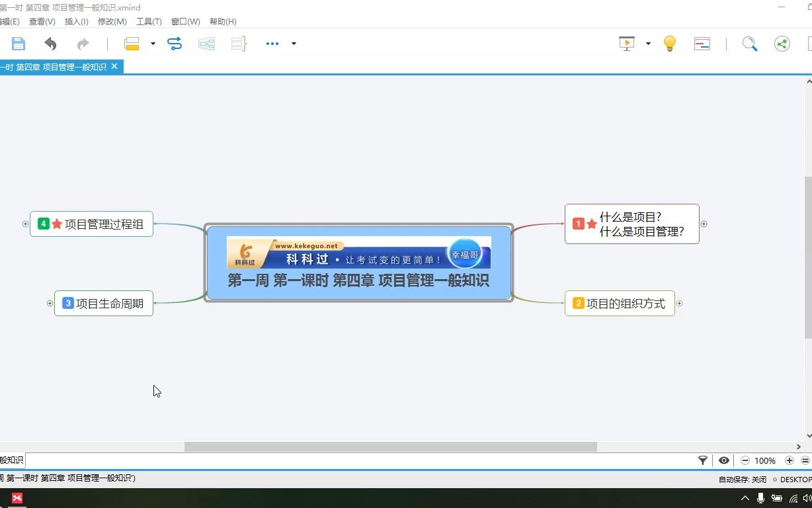Undo the last action
The image size is (812, 508).
click(50, 43)
